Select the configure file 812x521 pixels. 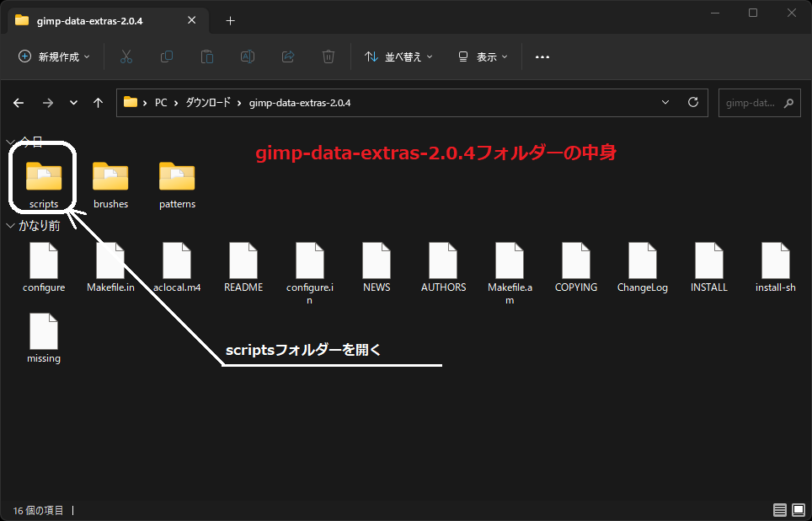pos(44,267)
